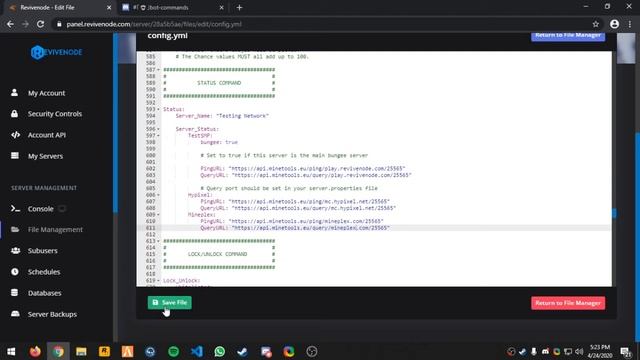Open OBS Studio from the taskbar
This screenshot has width=640, height=360.
(312, 351)
